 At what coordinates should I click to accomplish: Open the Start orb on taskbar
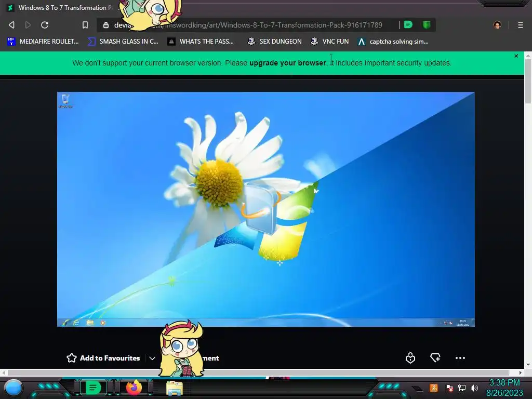click(14, 388)
